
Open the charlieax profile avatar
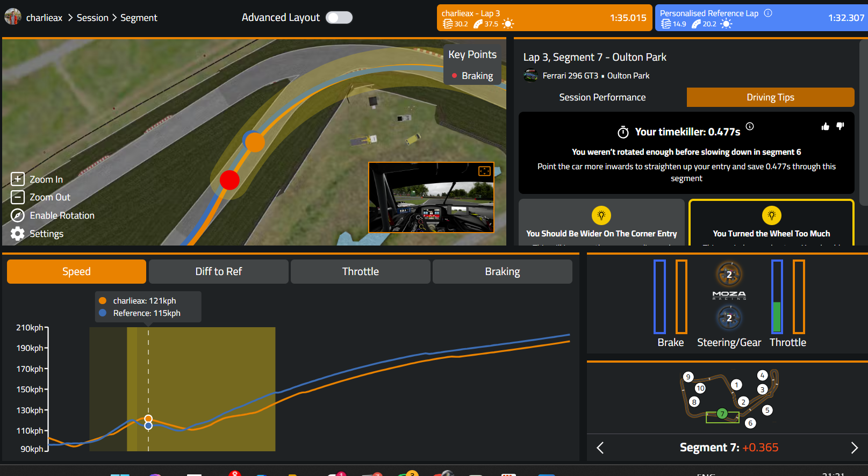tap(13, 17)
